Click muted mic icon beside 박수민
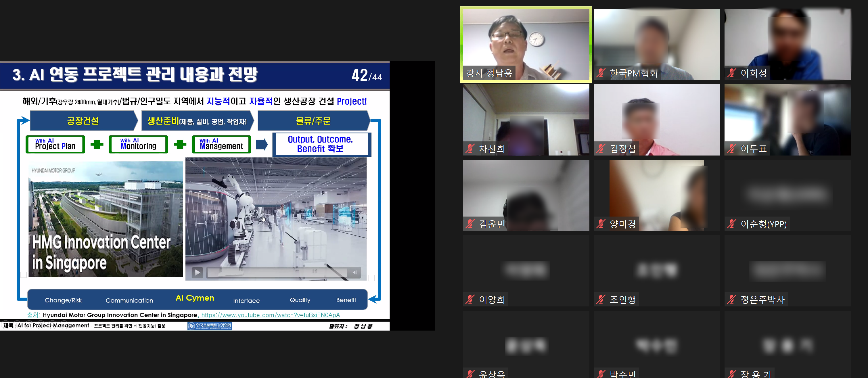Image resolution: width=868 pixels, height=378 pixels. 600,374
